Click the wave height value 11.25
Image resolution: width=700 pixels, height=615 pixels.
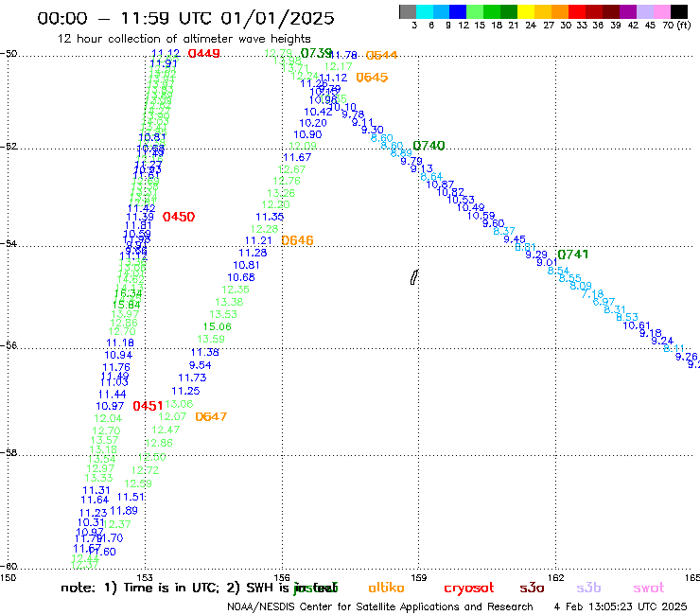185,392
